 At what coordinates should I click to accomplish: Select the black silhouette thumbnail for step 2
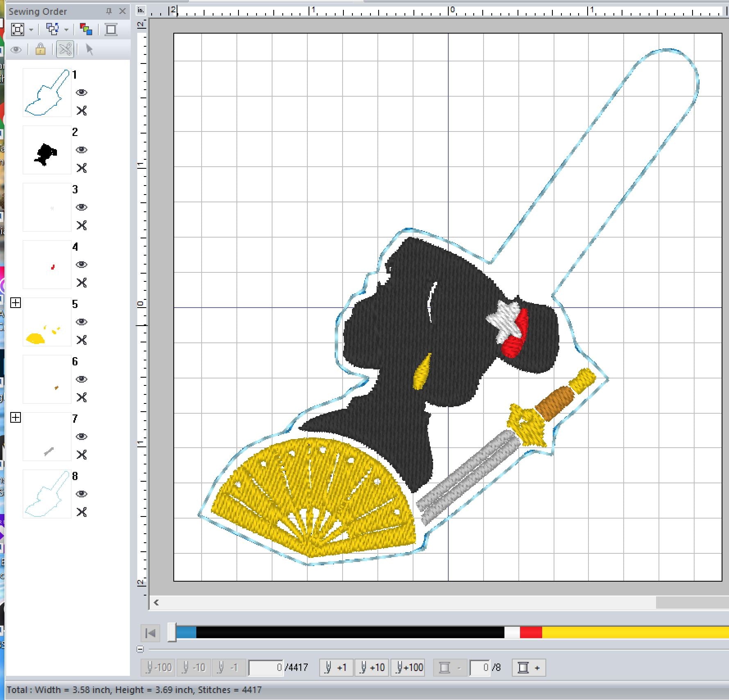tap(47, 150)
